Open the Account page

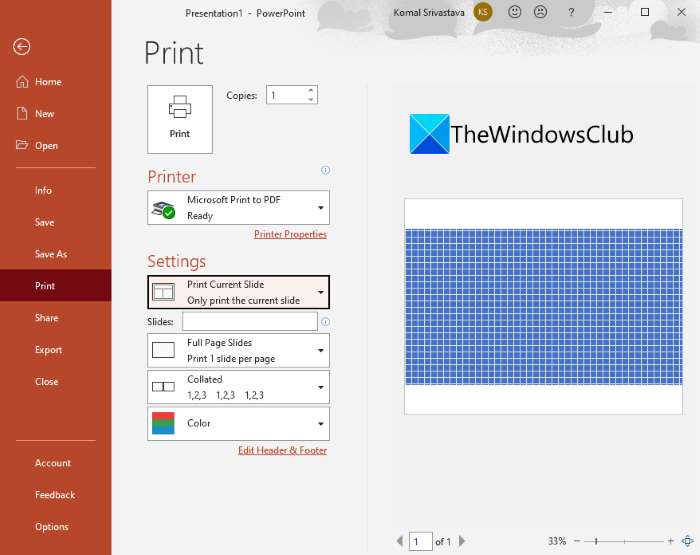[55, 463]
